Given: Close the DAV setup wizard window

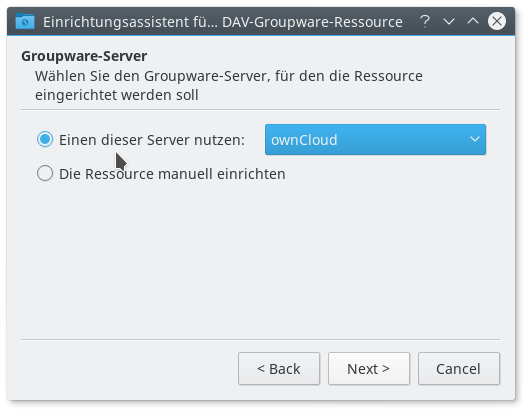Looking at the screenshot, I should [497, 21].
